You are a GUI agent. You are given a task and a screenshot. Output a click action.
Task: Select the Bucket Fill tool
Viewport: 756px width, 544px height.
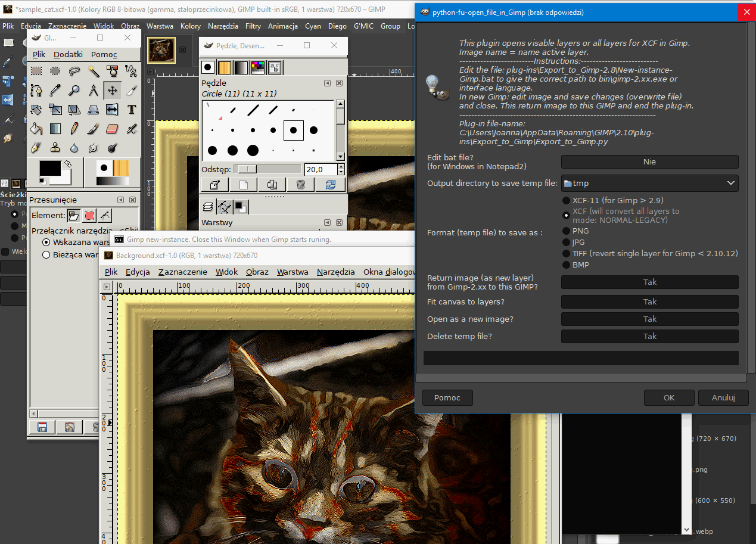coord(36,129)
